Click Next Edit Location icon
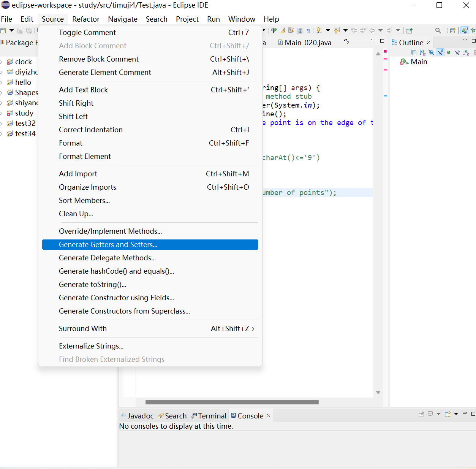 (x=363, y=30)
